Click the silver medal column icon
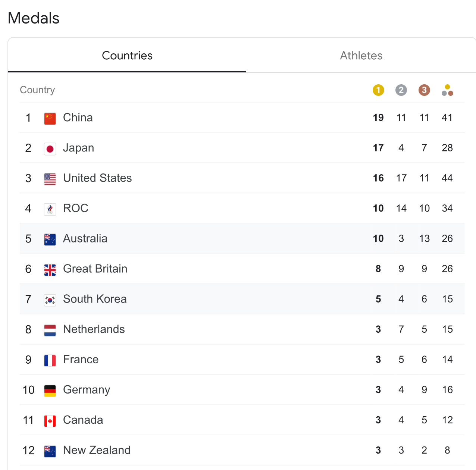Screen dimensions: 476x470 click(401, 90)
